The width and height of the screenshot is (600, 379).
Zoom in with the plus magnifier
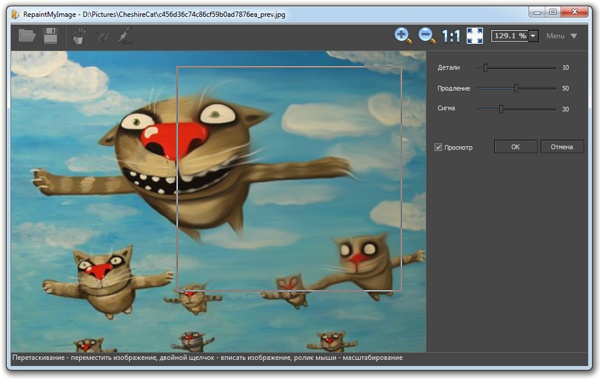point(403,36)
